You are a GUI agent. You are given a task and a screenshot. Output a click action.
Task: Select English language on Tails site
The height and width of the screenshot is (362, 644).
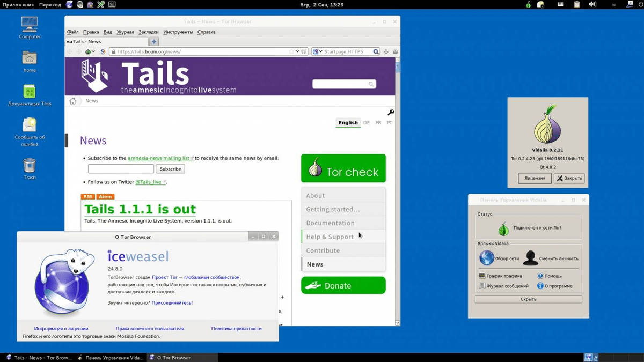point(348,122)
